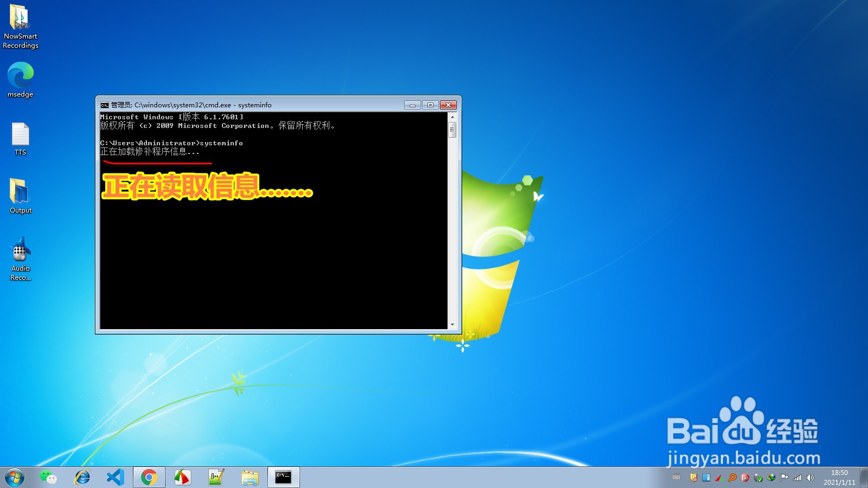Viewport: 868px width, 488px height.
Task: Maximize the cmd.exe window
Action: (430, 105)
